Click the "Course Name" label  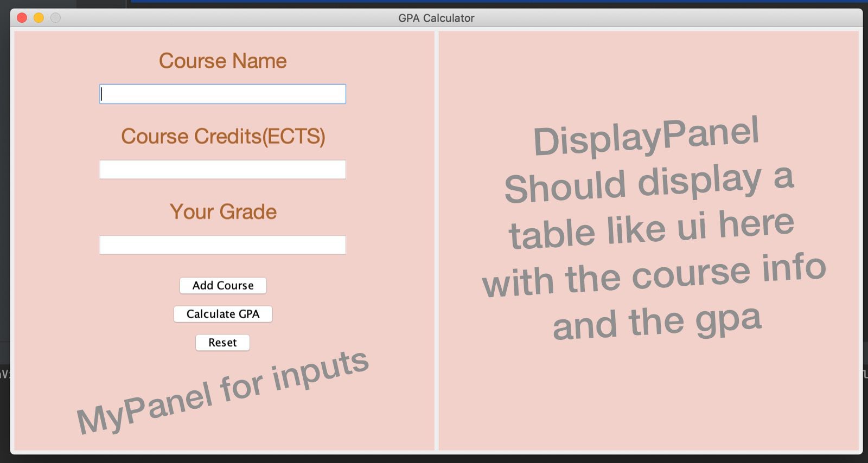[x=222, y=61]
